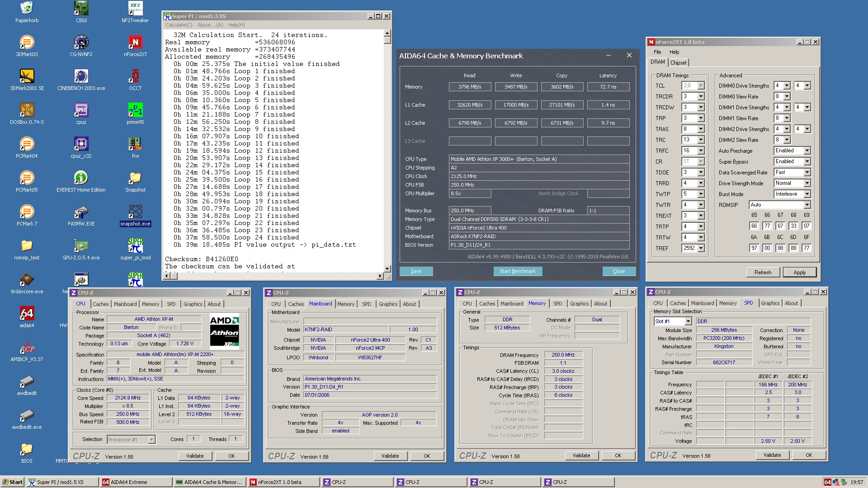Expand DIMM0 Slew Rate dropdown
The image size is (868, 488).
tap(787, 96)
